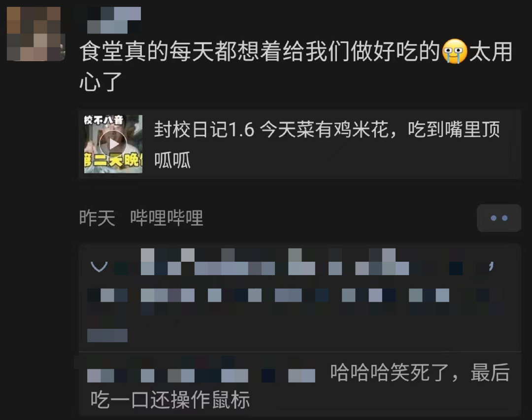Tap the 昨天 timestamp
The width and height of the screenshot is (532, 420).
(x=97, y=218)
